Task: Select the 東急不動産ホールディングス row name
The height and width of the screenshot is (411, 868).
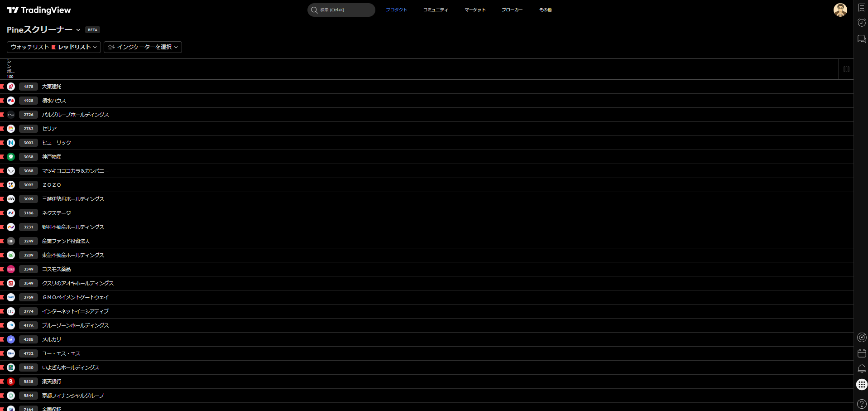Action: click(x=73, y=255)
